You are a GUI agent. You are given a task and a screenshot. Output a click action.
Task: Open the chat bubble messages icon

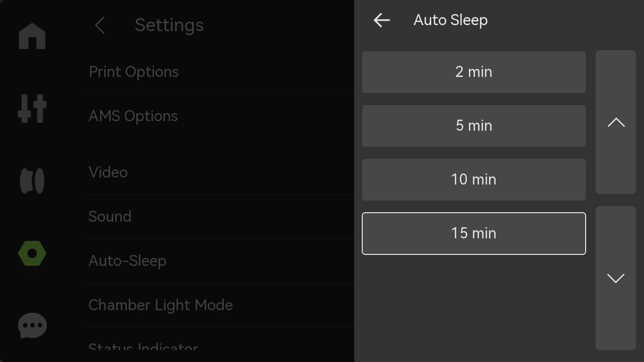[x=32, y=326]
